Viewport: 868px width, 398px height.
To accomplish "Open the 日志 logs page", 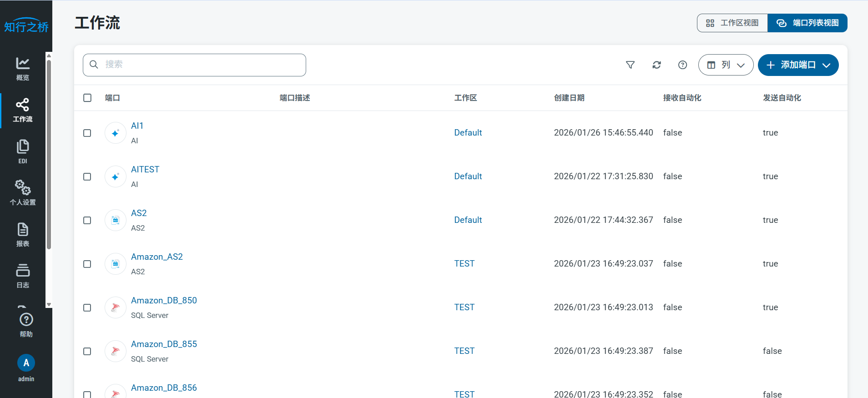I will [x=23, y=276].
